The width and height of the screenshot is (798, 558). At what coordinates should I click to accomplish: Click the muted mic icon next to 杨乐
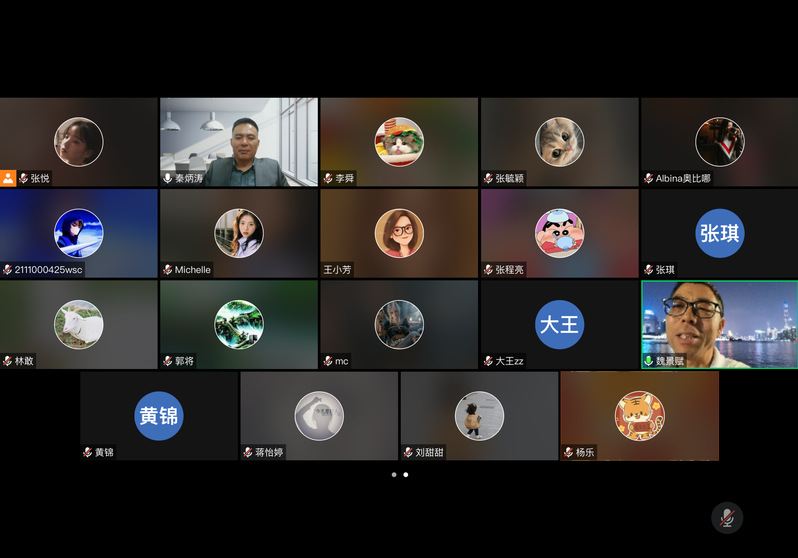[x=568, y=452]
